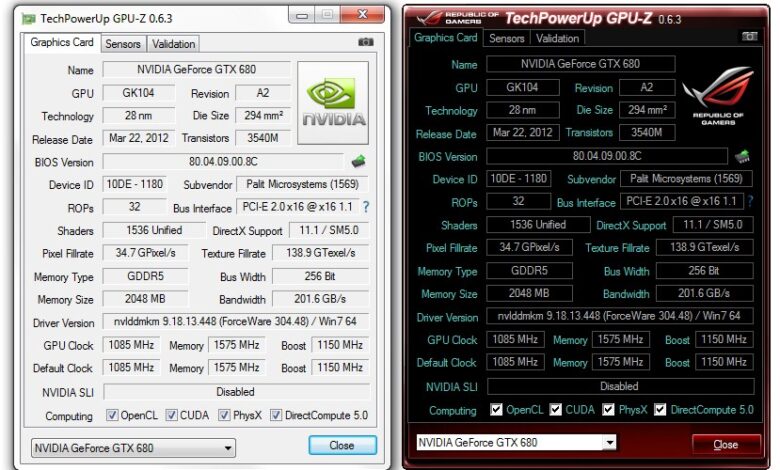
Task: Open GPU selection dropdown in white window
Action: 133,448
